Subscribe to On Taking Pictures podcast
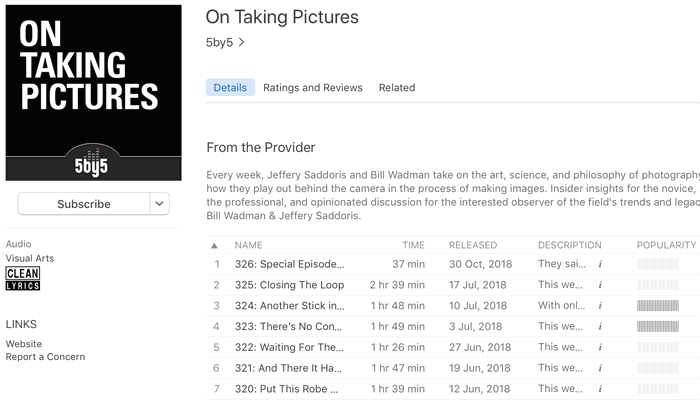The height and width of the screenshot is (400, 700). (x=84, y=204)
